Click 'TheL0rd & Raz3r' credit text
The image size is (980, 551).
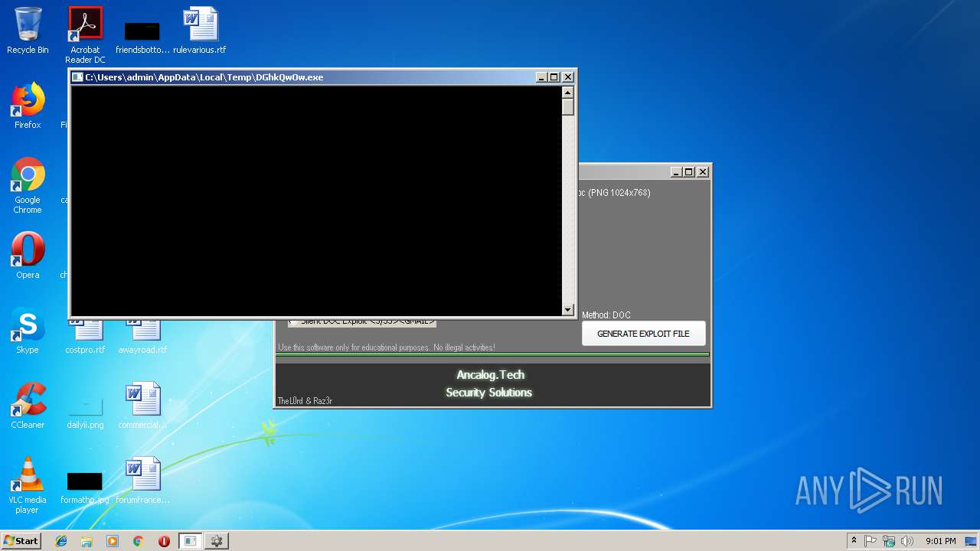[305, 401]
